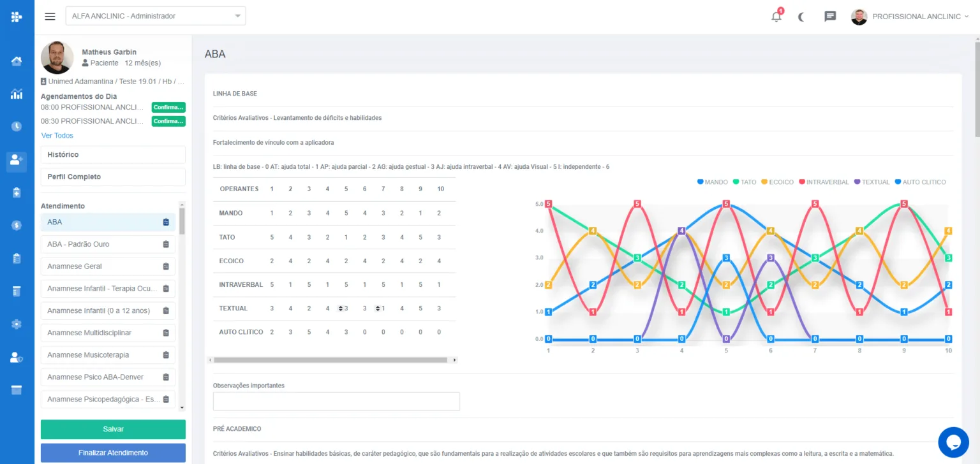Click clipboard icon on ABA row

click(166, 222)
